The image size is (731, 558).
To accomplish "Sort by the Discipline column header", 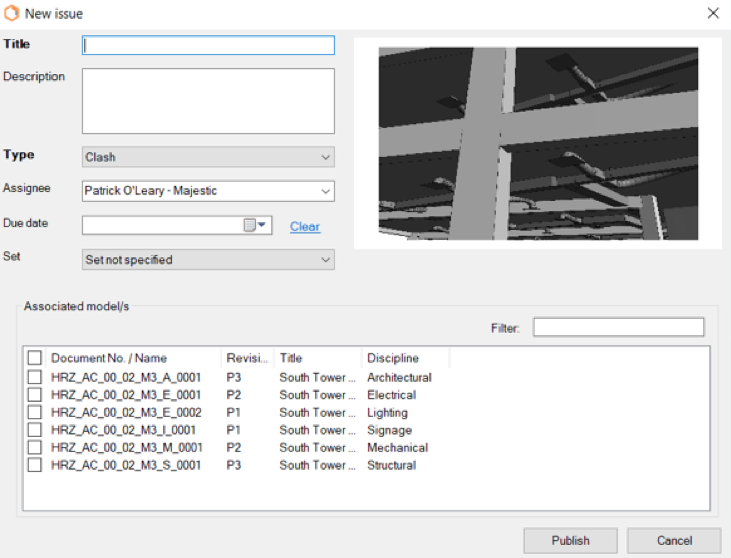I will point(393,358).
